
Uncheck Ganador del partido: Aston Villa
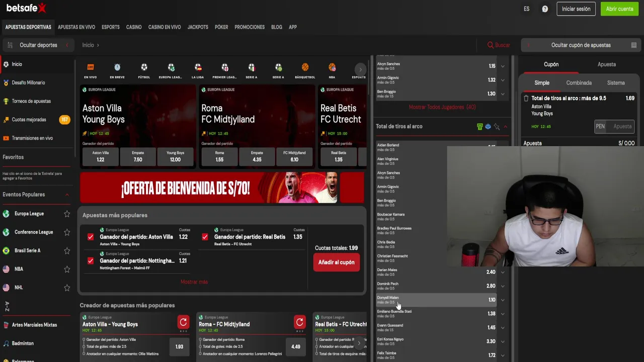coord(91,237)
